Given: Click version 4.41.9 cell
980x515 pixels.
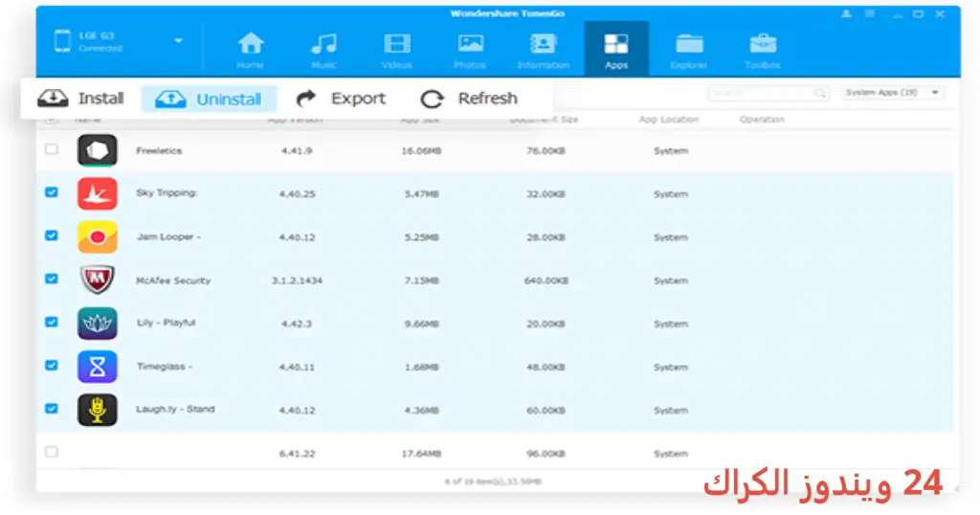Looking at the screenshot, I should point(297,150).
